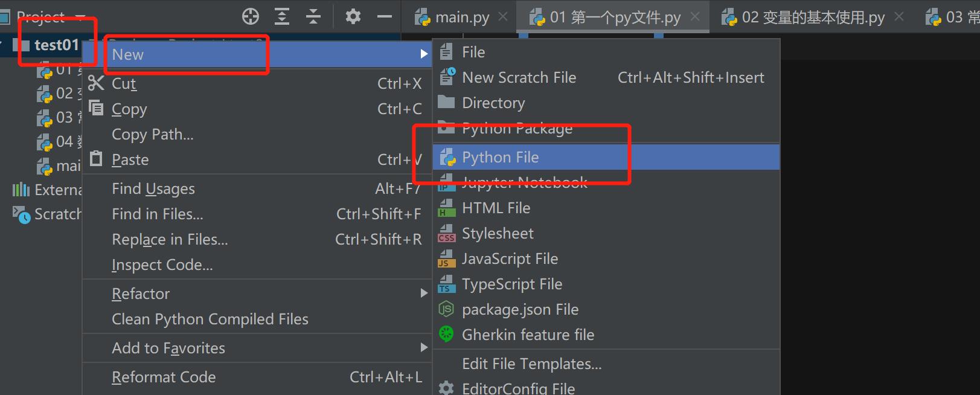This screenshot has height=395, width=980.
Task: Click the HTML File icon
Action: pyautogui.click(x=447, y=208)
